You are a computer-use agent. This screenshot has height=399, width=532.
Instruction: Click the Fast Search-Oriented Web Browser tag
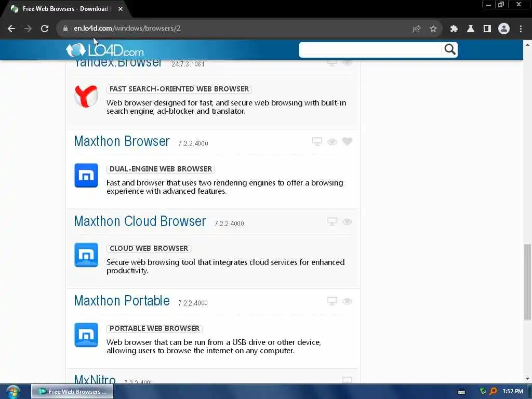[179, 89]
